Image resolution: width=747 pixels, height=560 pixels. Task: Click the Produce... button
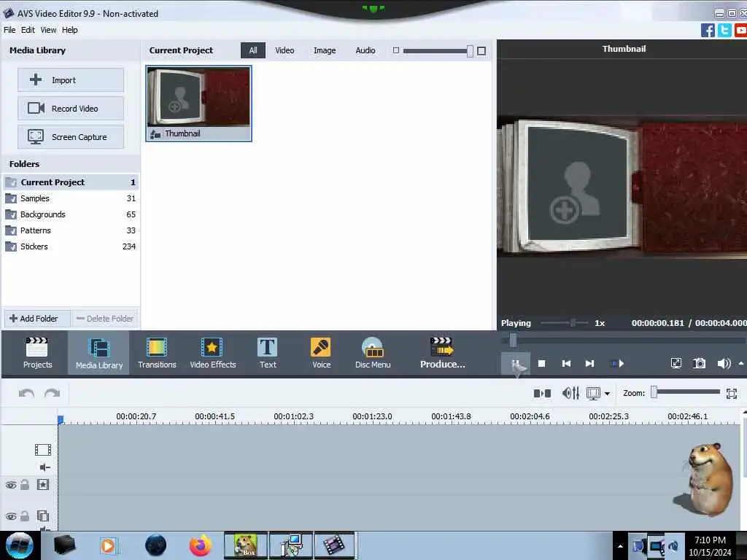(442, 353)
